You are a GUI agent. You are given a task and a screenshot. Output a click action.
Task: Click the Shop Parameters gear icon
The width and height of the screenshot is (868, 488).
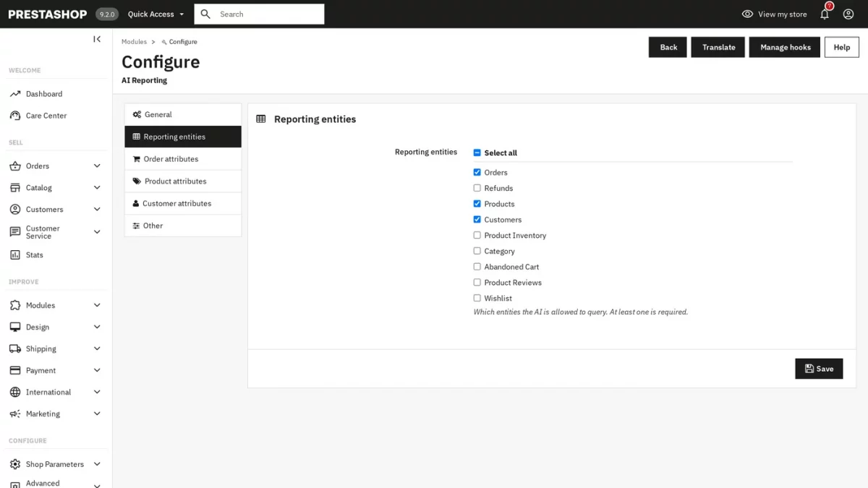15,464
